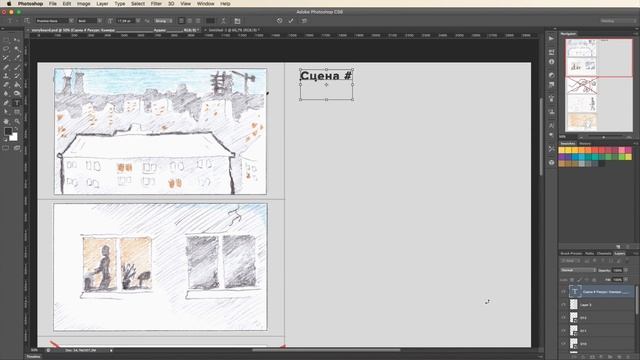Open the workspace switcher dropdown
640x360 pixels.
618,21
